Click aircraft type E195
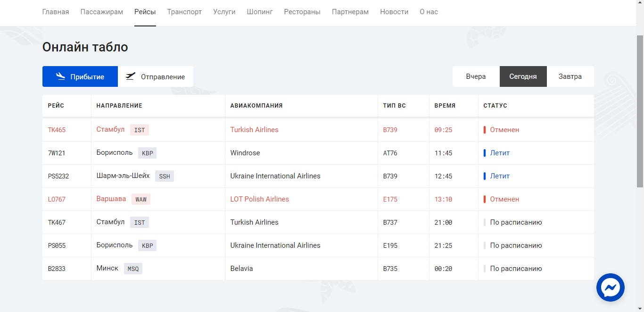The height and width of the screenshot is (312, 644). [x=390, y=245]
